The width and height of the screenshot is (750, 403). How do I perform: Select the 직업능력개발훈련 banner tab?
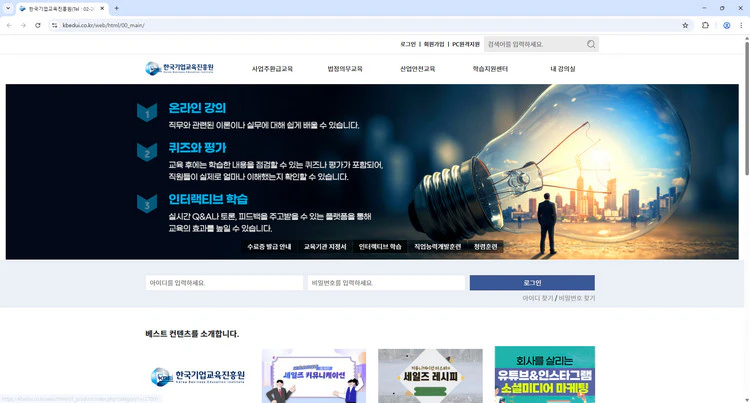point(438,247)
